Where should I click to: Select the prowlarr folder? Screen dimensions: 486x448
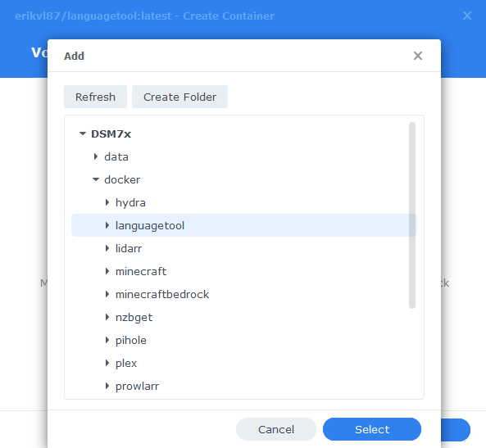click(x=137, y=386)
